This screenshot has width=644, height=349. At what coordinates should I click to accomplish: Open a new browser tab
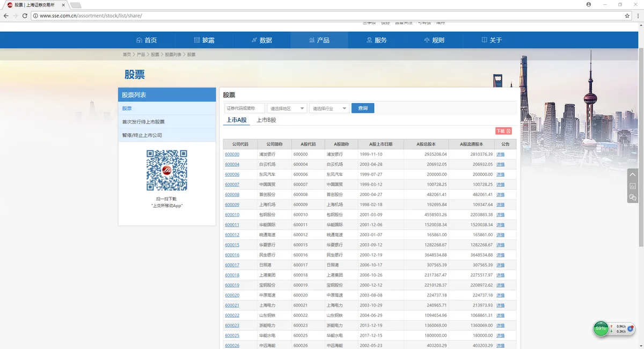tap(76, 5)
